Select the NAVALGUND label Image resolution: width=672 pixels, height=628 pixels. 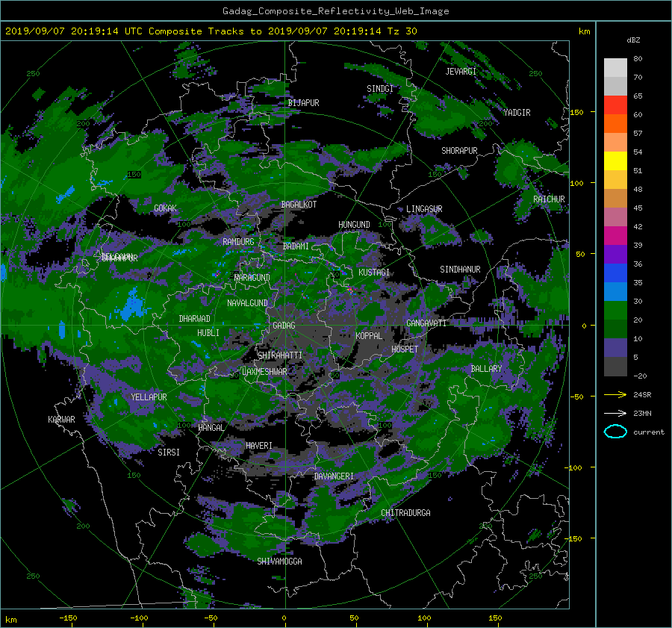[247, 303]
